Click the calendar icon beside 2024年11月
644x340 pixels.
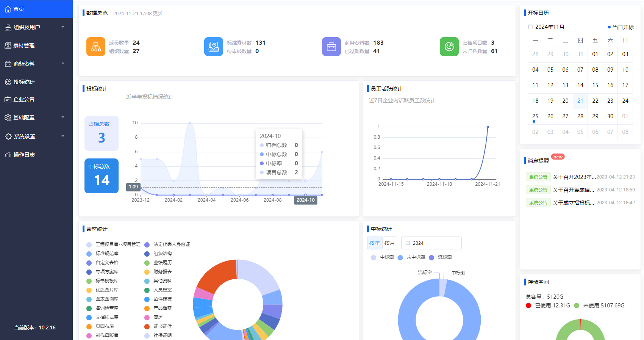530,27
